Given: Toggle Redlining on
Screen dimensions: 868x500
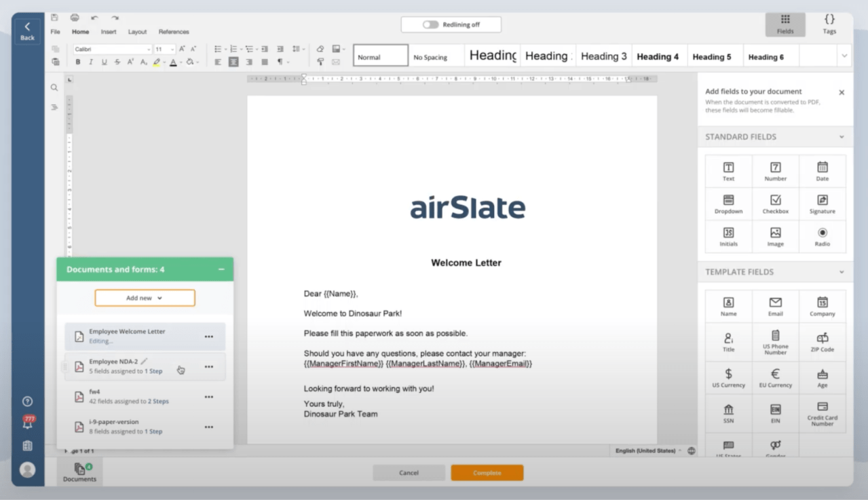Looking at the screenshot, I should [x=430, y=24].
